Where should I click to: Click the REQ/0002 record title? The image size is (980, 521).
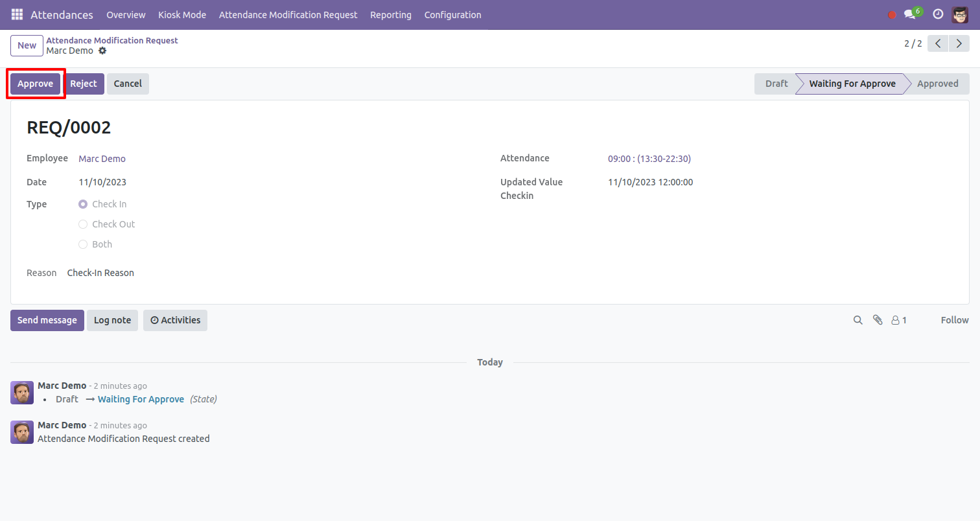[x=69, y=128]
